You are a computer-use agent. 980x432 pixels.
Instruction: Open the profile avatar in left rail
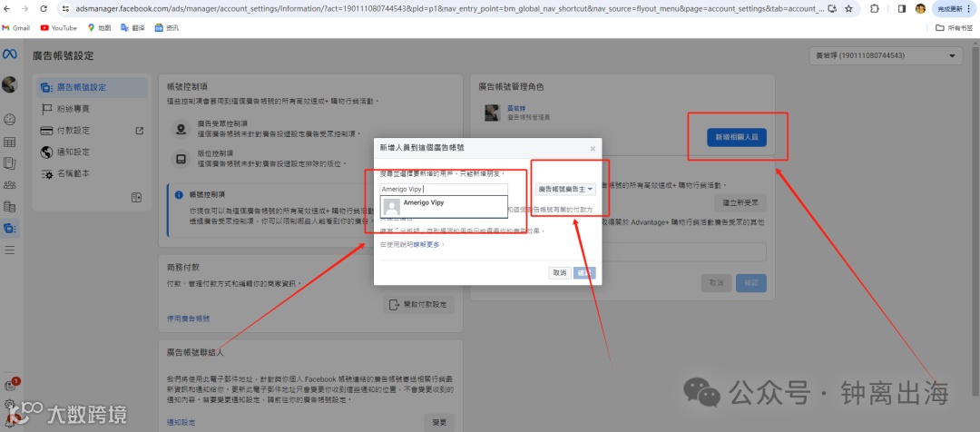coord(9,84)
